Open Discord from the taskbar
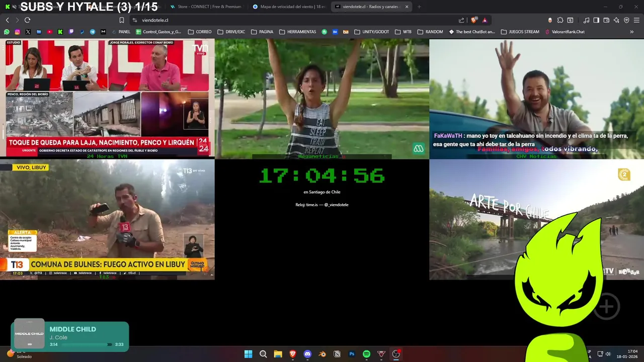The height and width of the screenshot is (362, 644). (307, 354)
